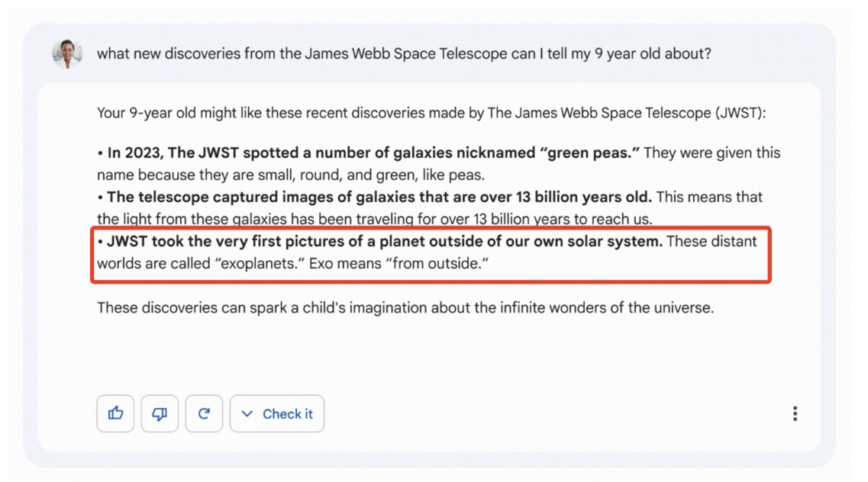This screenshot has width=868, height=482.
Task: Click the line about light traveling to reach us
Action: coord(374,219)
